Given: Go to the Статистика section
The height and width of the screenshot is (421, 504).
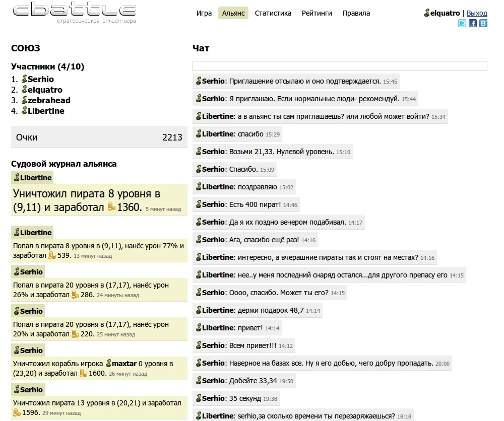Looking at the screenshot, I should [273, 13].
